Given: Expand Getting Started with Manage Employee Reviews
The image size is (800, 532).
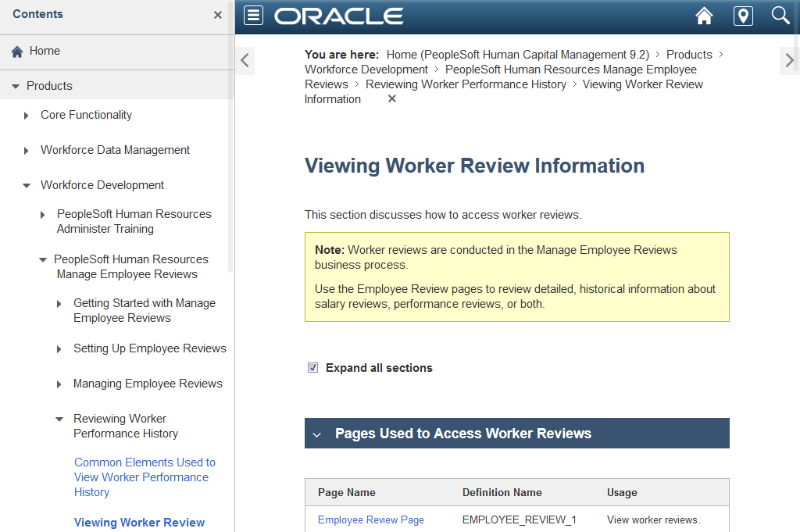Looking at the screenshot, I should 59,303.
